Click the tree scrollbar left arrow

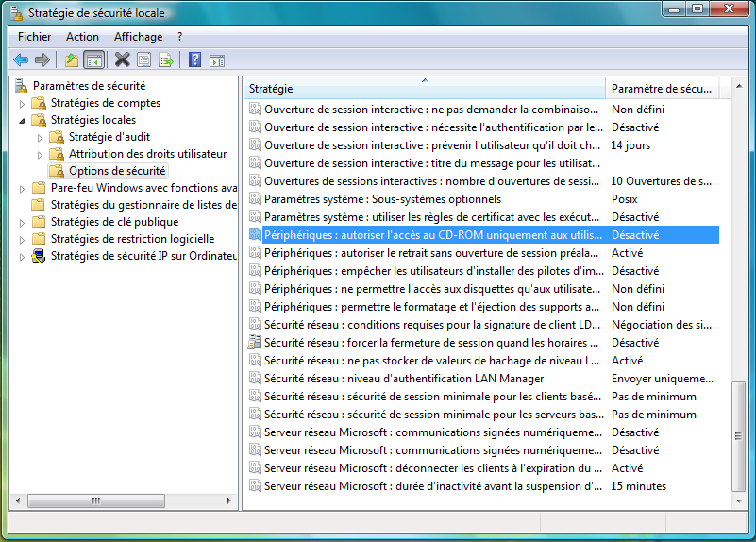pos(18,500)
